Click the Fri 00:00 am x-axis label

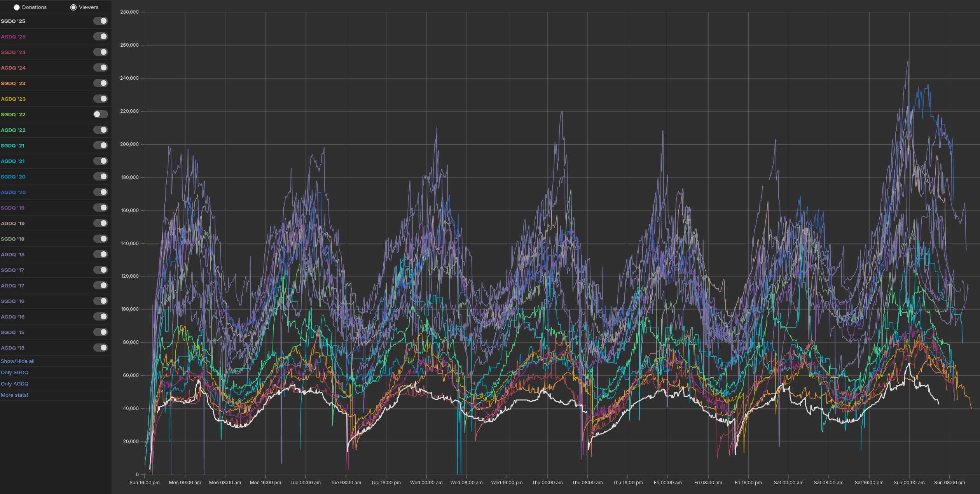(x=668, y=483)
